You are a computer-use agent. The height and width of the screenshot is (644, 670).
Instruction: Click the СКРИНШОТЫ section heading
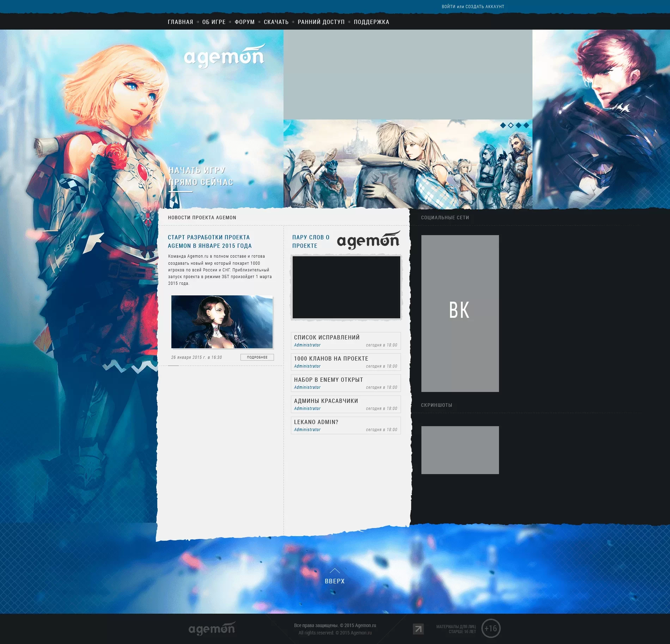point(437,405)
